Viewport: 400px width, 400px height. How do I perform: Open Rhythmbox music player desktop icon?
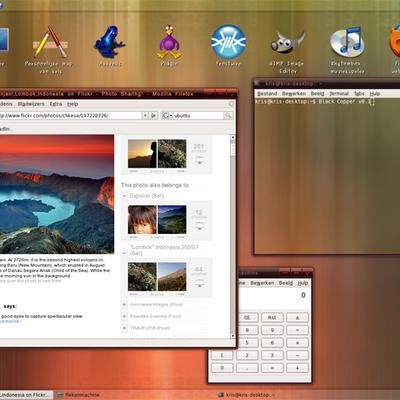[x=347, y=49]
